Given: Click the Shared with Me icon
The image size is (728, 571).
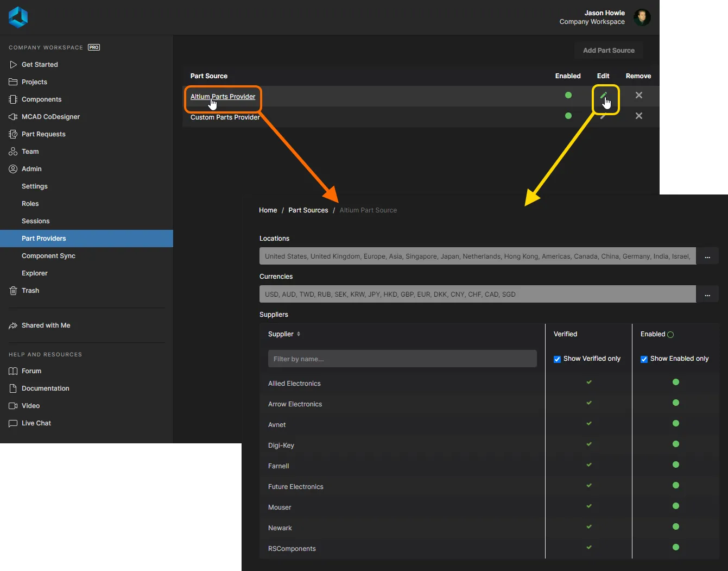Looking at the screenshot, I should coord(13,325).
